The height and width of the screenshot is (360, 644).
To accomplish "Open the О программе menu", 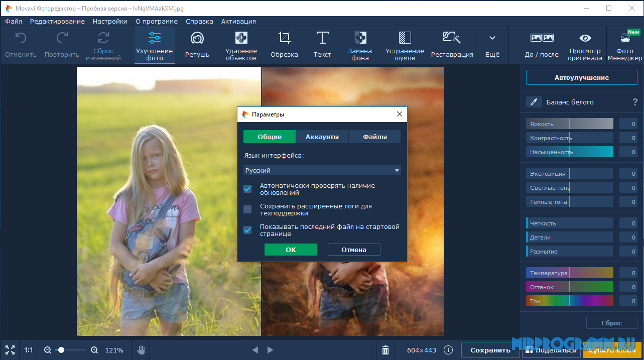I will (x=157, y=21).
